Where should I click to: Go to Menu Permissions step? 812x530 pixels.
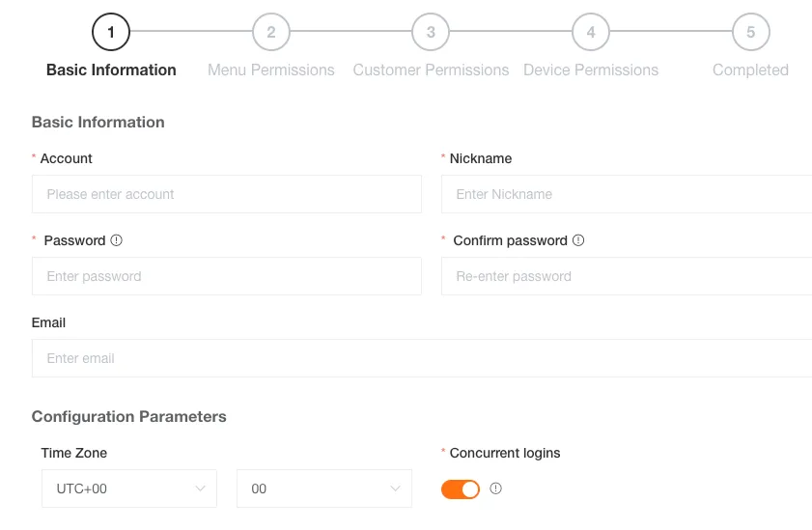click(x=271, y=70)
